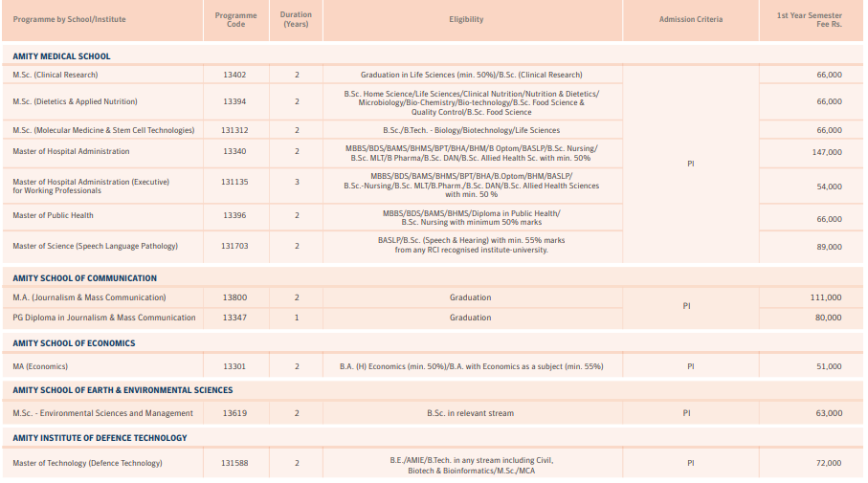Viewport: 868px width, 483px height.
Task: Click 'PG Diploma in Journalism & Mass Communication'
Action: tap(104, 318)
